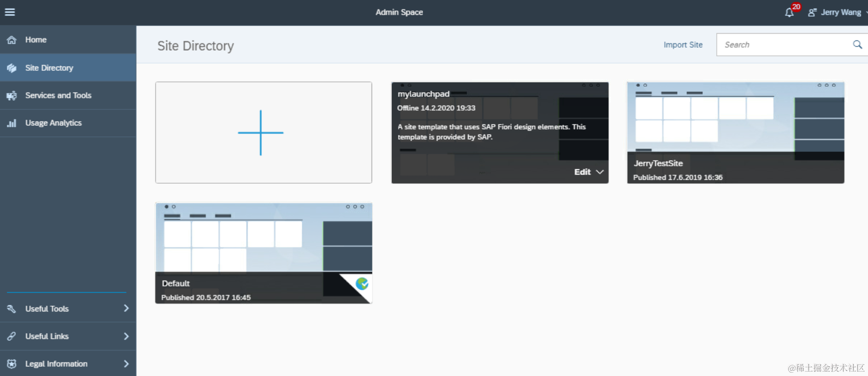
Task: Click the Usage Analytics bar chart icon
Action: [x=12, y=123]
